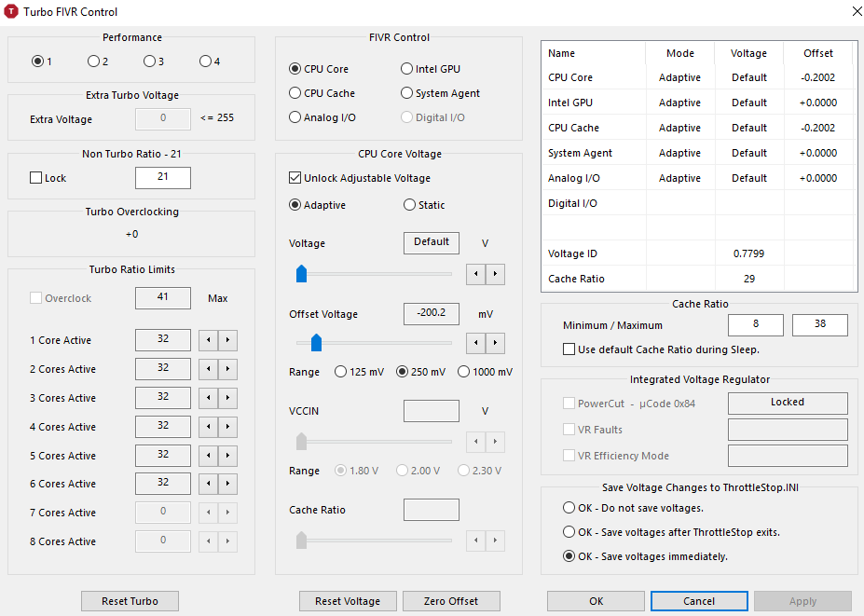Decrease 5 Cores Active ratio arrow
The image size is (864, 616).
coord(208,455)
